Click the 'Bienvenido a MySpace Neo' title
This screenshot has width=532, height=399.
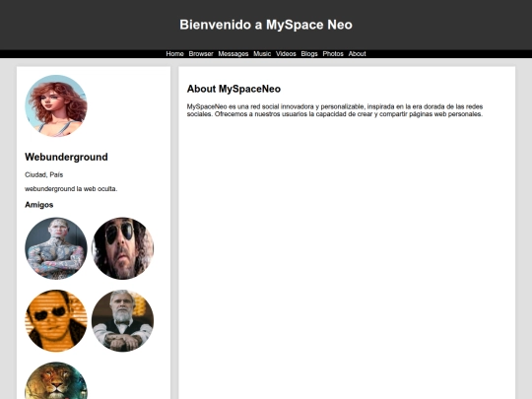point(266,25)
